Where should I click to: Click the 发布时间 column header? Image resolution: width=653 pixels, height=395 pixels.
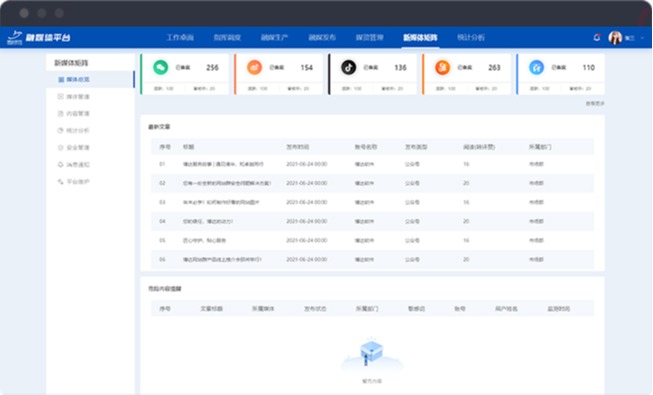(x=297, y=147)
